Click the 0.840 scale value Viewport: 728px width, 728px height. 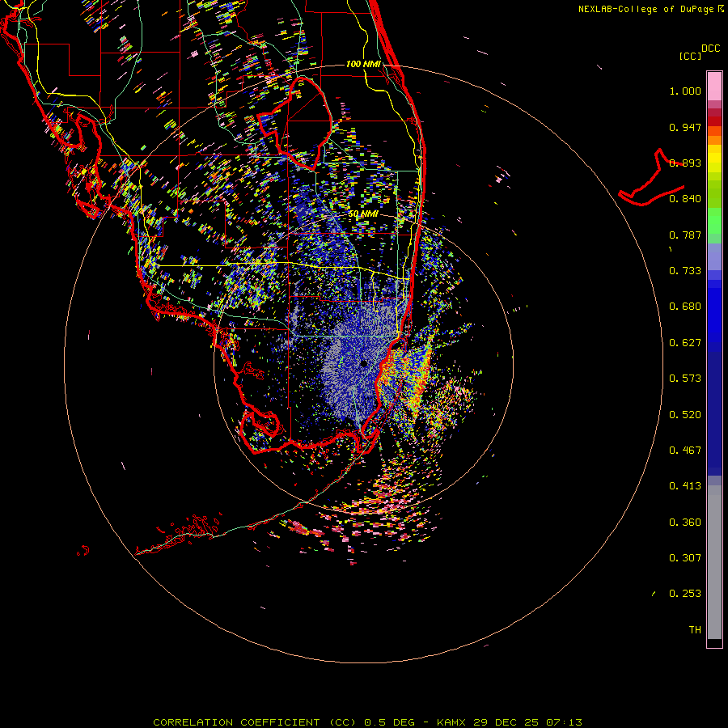pos(685,199)
